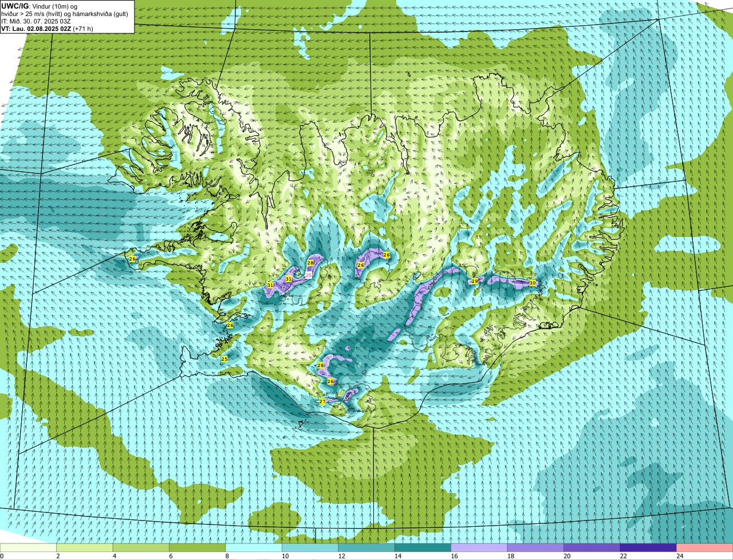This screenshot has width=733, height=560.
Task: Click the 14–16 m/s dark teal legend swatch
Action: coord(423,548)
